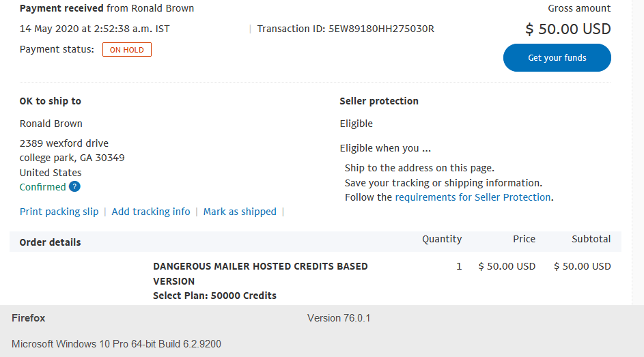Click the Seller protection heading

point(379,101)
